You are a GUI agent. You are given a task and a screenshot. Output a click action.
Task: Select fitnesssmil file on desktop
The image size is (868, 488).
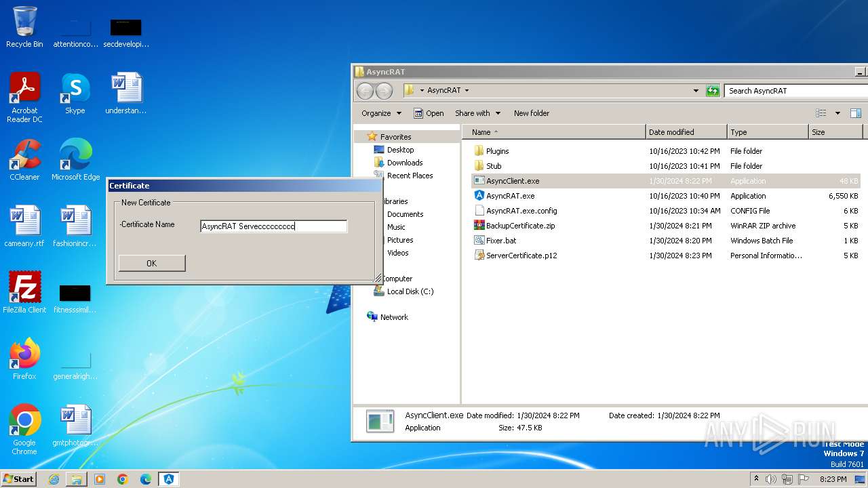pyautogui.click(x=75, y=298)
